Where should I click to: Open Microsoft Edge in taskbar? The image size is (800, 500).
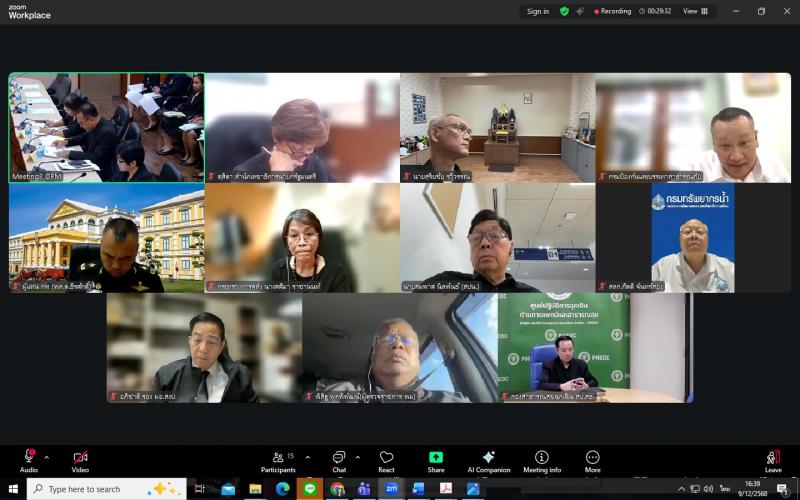click(283, 489)
